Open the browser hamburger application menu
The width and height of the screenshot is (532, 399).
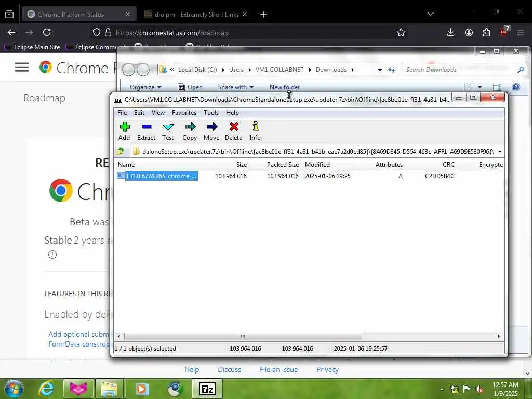pos(521,32)
